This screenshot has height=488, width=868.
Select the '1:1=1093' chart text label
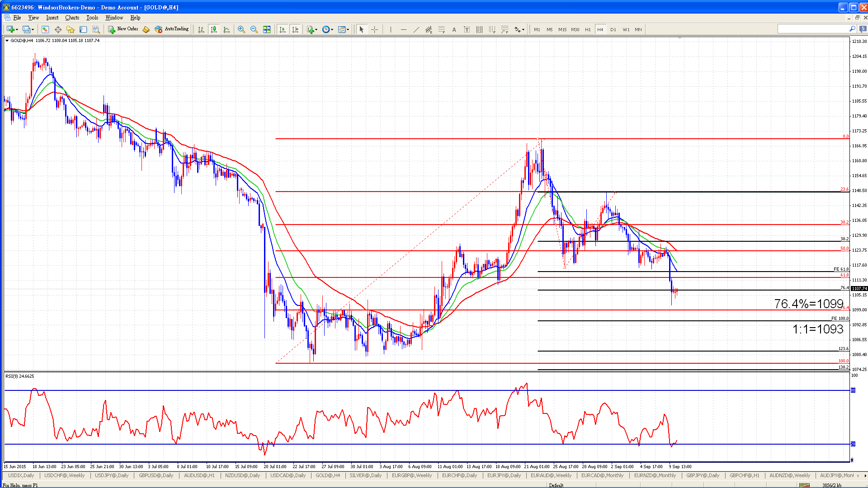[818, 329]
